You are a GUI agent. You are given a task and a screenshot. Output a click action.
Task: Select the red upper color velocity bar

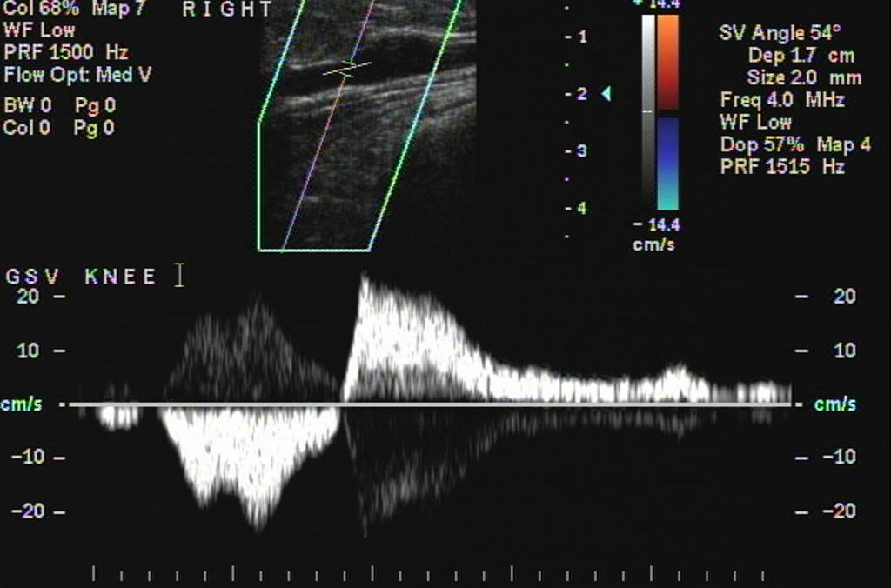[x=667, y=63]
